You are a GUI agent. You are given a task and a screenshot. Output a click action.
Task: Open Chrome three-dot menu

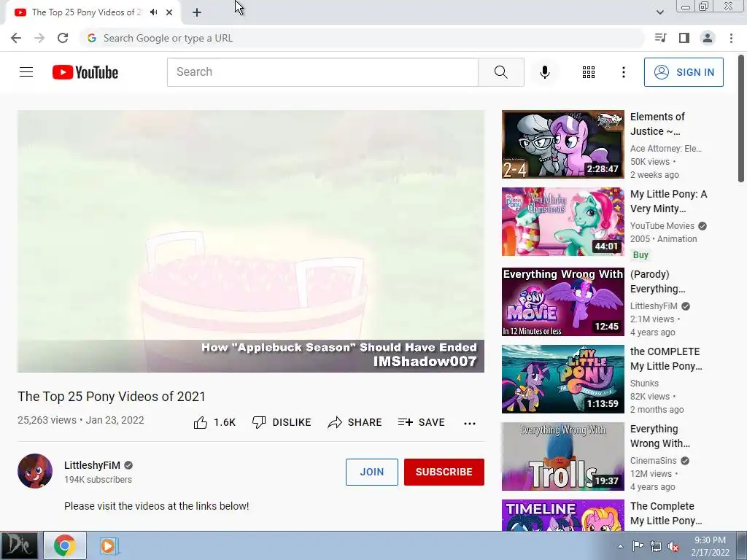[731, 38]
